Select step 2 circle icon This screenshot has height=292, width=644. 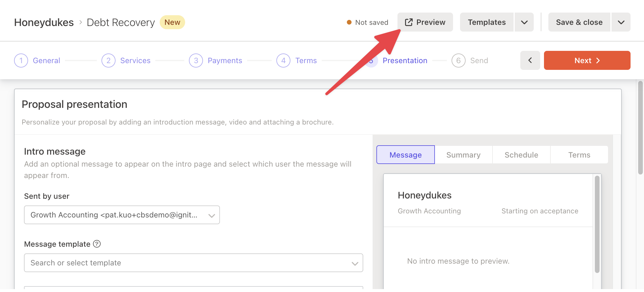[x=109, y=61]
